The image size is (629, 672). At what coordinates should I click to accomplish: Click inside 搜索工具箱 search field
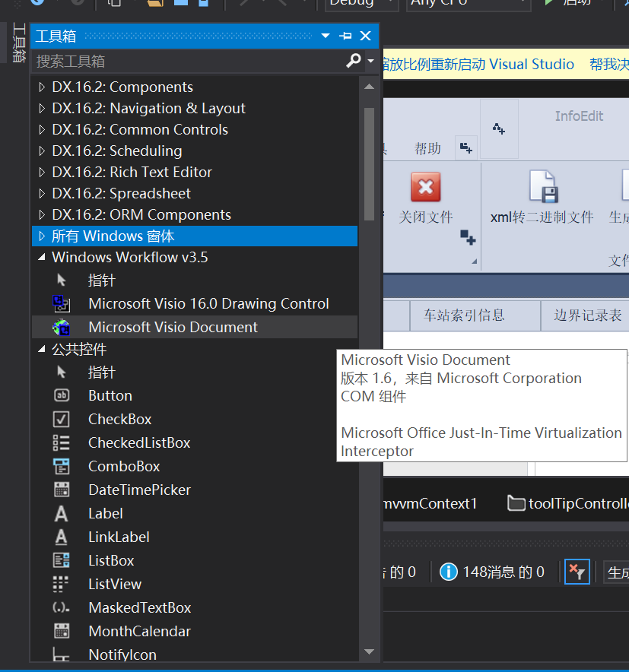pos(189,62)
